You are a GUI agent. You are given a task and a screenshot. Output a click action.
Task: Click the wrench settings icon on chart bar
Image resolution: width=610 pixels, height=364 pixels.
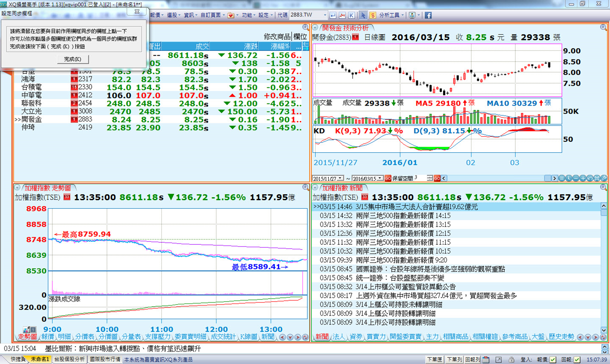[604, 178]
